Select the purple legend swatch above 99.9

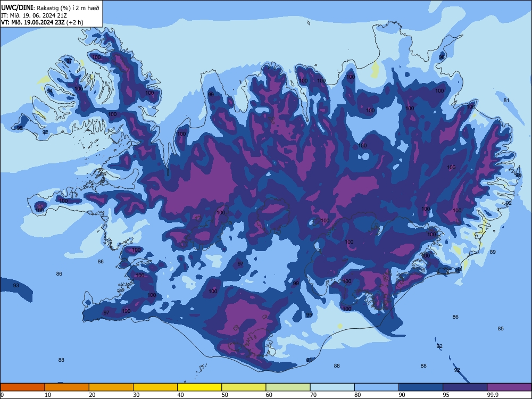509,387
